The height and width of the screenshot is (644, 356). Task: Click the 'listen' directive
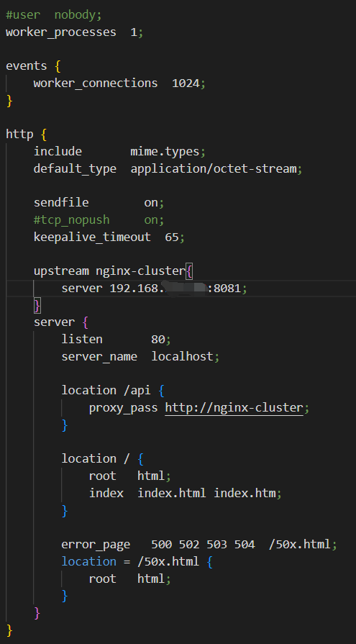(x=82, y=339)
